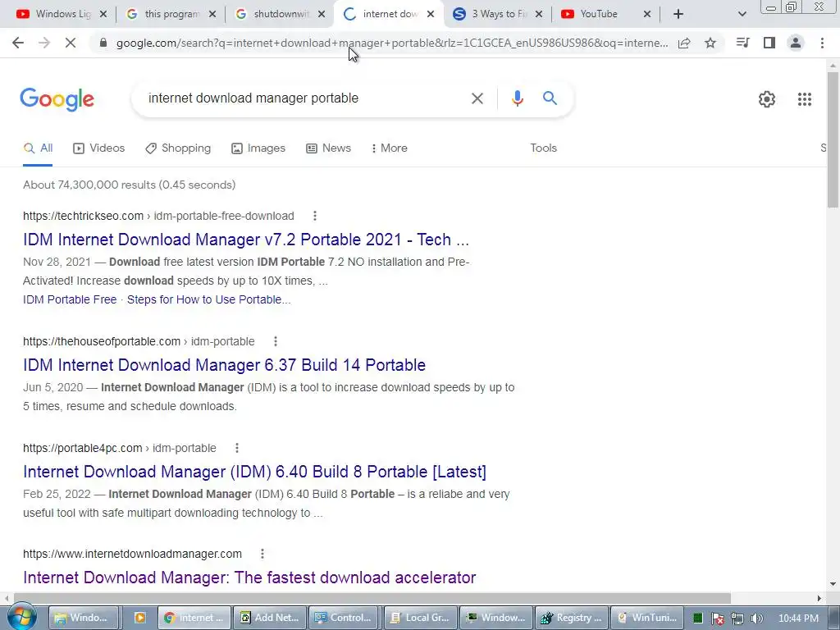Viewport: 840px width, 630px height.
Task: Open Chrome's three-dot menu
Action: [822, 43]
